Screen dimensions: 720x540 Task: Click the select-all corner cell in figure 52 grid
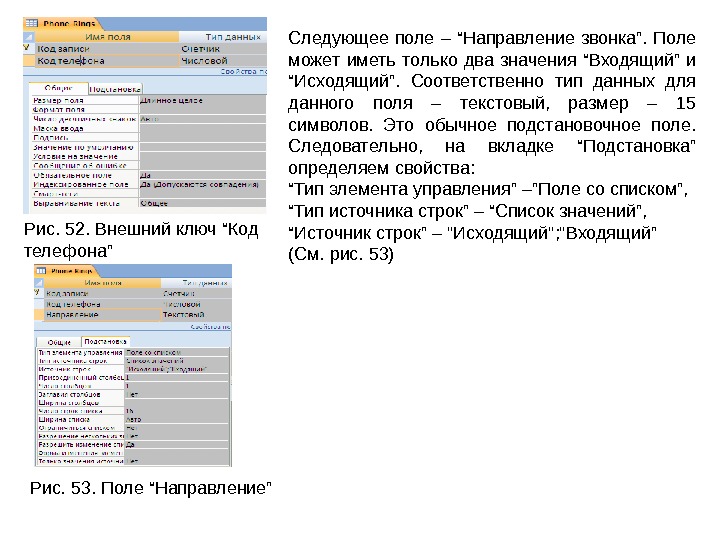28,37
